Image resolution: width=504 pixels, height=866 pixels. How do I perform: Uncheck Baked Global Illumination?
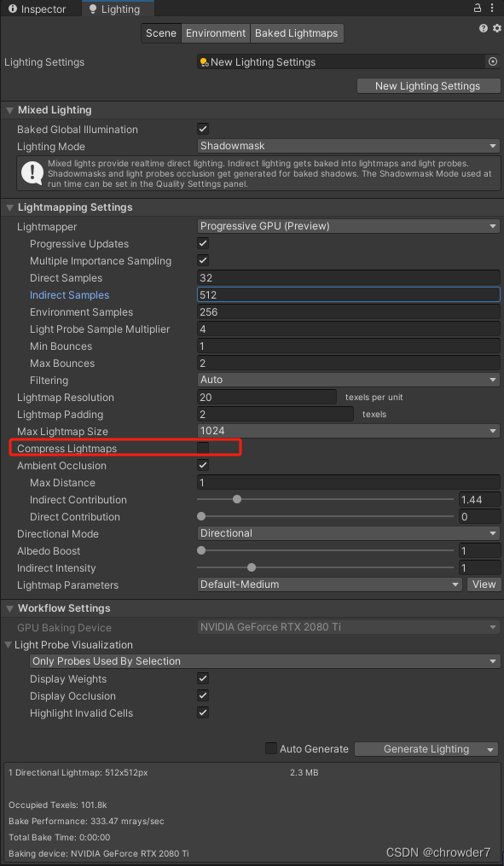click(202, 129)
